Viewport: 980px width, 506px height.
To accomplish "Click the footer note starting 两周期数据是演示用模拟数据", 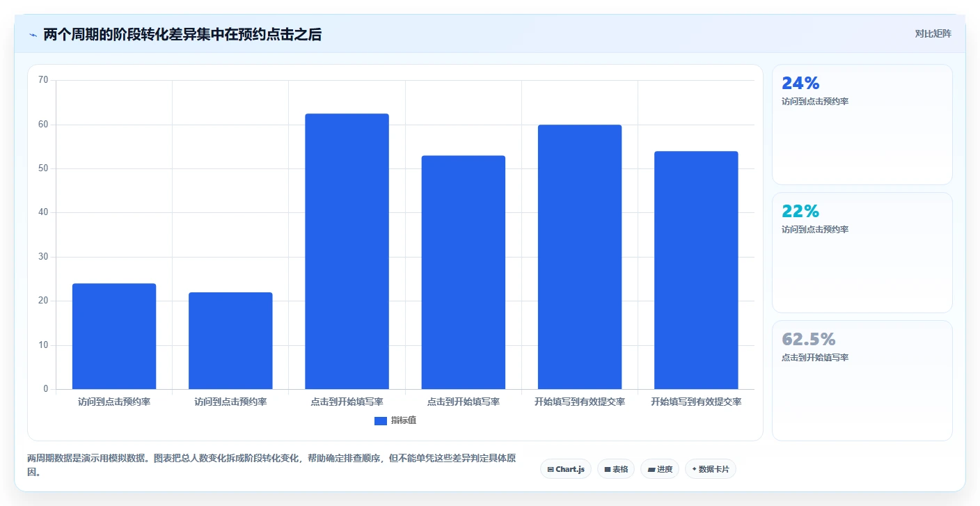I will click(x=271, y=465).
